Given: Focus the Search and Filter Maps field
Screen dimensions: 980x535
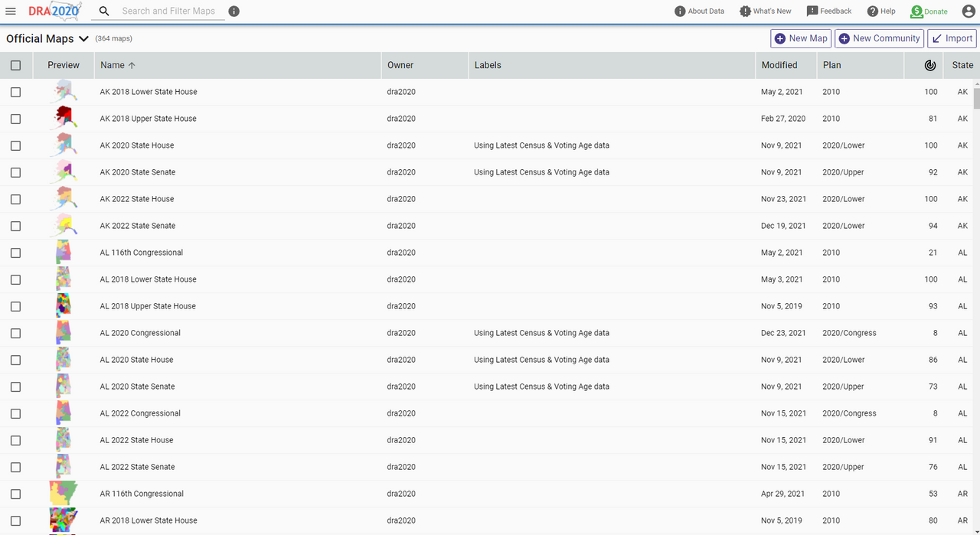Looking at the screenshot, I should click(168, 11).
